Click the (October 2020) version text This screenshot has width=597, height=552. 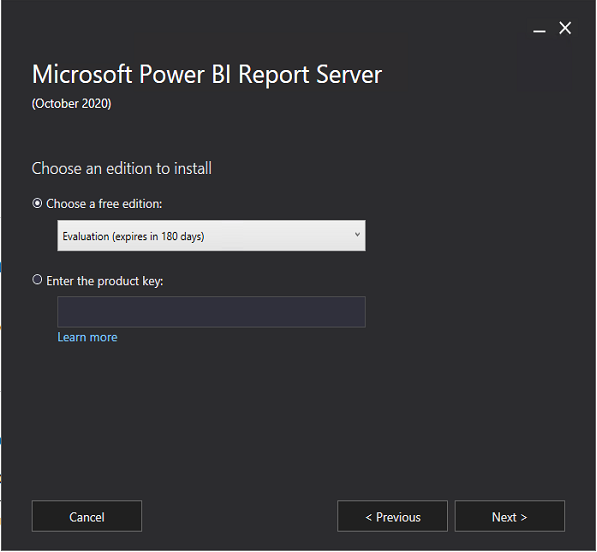tap(72, 104)
